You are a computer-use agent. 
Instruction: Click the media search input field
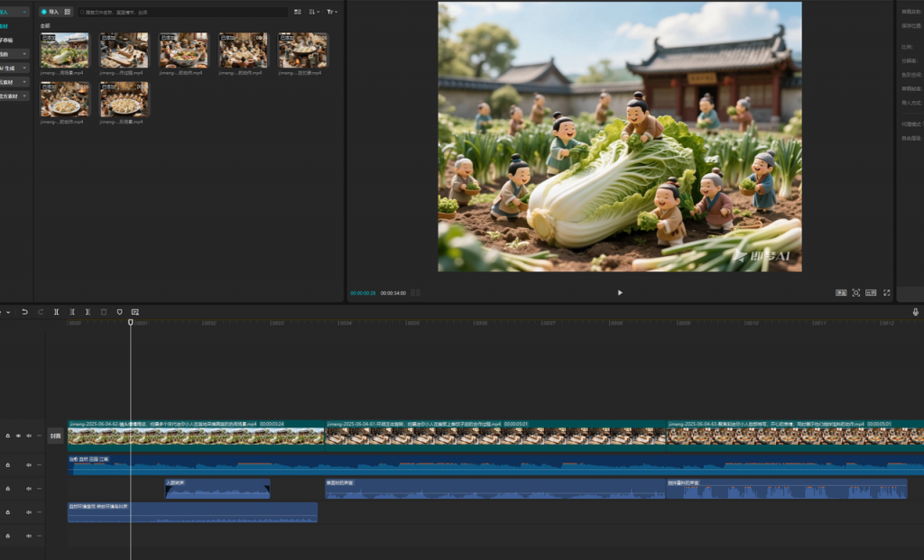coord(182,12)
